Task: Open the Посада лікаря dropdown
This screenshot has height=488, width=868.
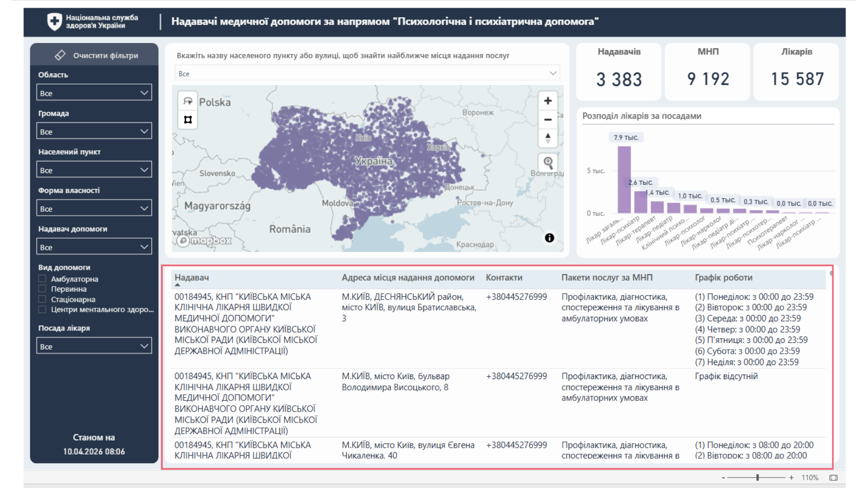Action: 94,346
